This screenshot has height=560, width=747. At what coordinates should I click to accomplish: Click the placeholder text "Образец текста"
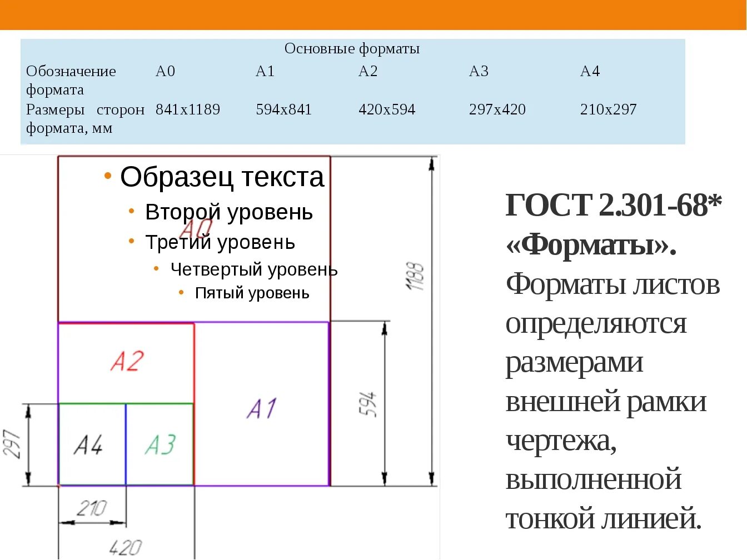(222, 177)
